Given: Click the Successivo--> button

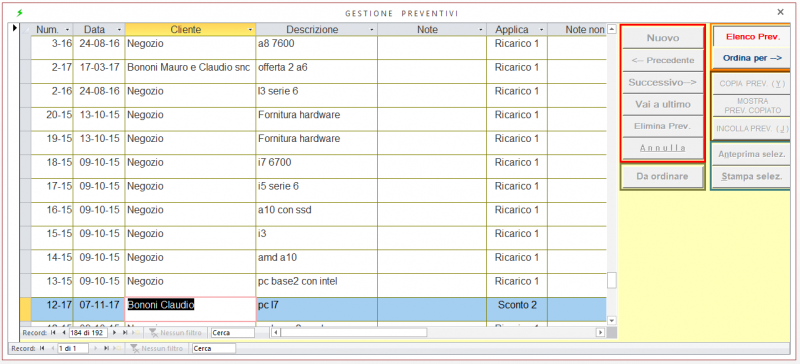Looking at the screenshot, I should (x=663, y=82).
